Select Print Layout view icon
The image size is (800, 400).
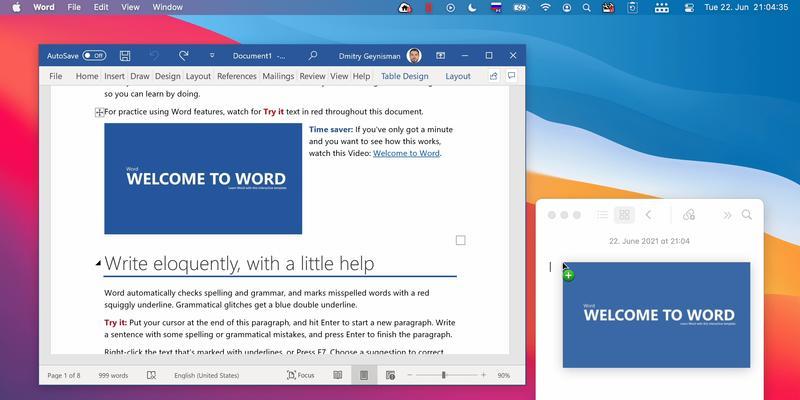point(364,376)
